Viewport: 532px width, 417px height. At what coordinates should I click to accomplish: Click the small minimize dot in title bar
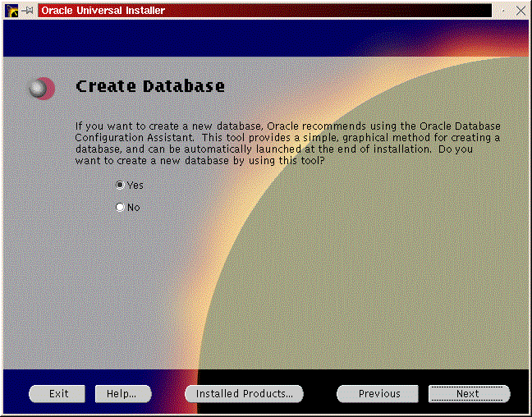pos(504,11)
